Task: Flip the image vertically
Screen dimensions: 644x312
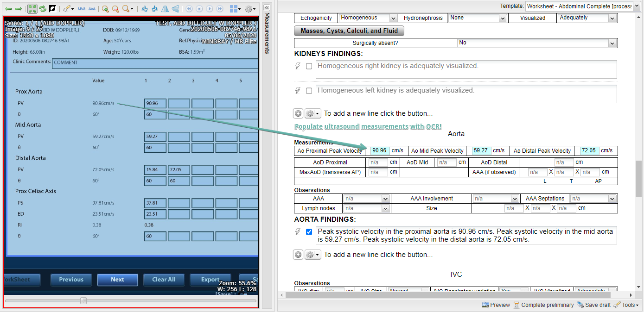Action: pyautogui.click(x=176, y=9)
